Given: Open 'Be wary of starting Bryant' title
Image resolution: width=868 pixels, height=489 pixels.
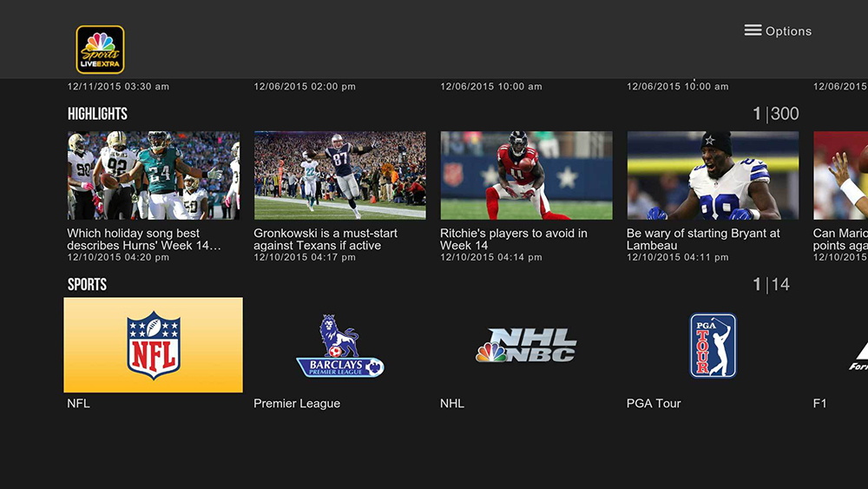Looking at the screenshot, I should [703, 239].
